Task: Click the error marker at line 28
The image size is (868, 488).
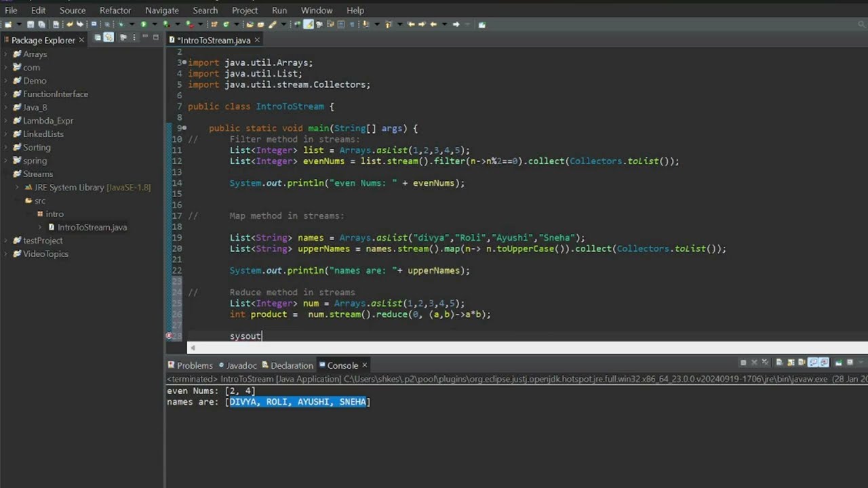Action: click(169, 335)
